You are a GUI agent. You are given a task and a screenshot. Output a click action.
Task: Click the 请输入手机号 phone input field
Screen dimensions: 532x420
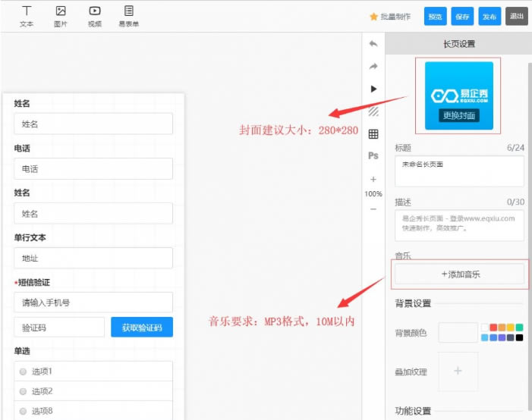click(93, 302)
